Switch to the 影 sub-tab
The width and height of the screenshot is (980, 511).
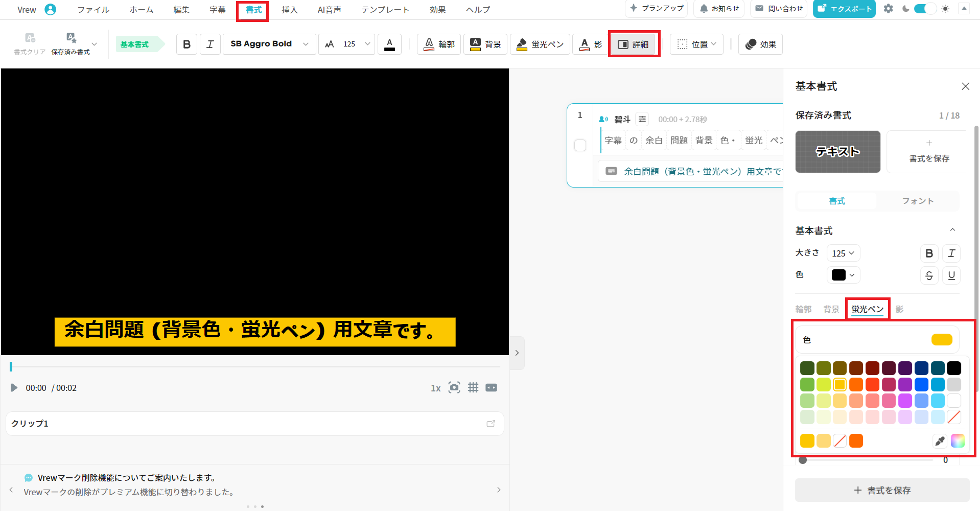coord(900,309)
